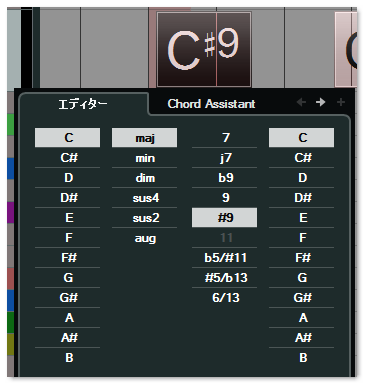Toggle the #5/b13 tension
Screen dimensions: 368x388
224,278
